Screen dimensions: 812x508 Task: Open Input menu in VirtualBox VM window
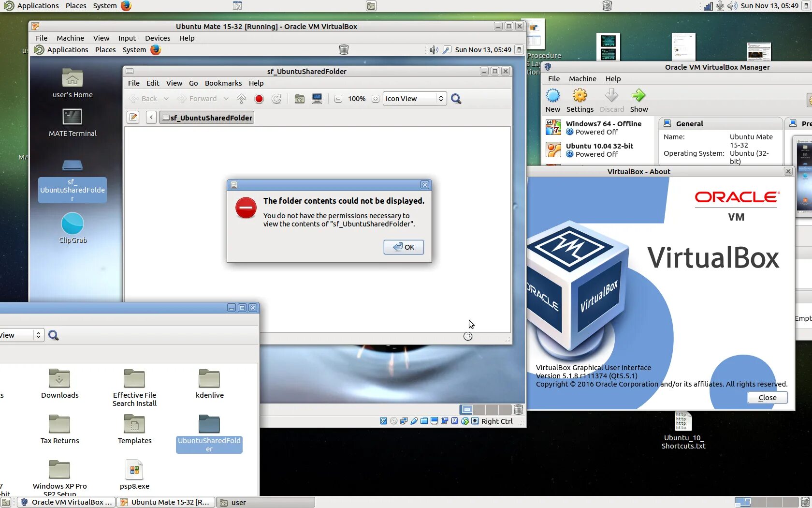pos(127,38)
